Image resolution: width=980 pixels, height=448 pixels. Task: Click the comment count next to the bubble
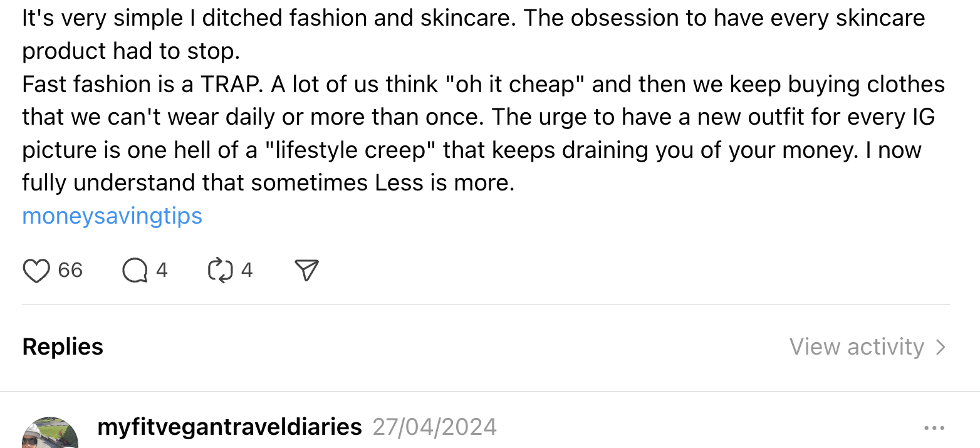(162, 270)
